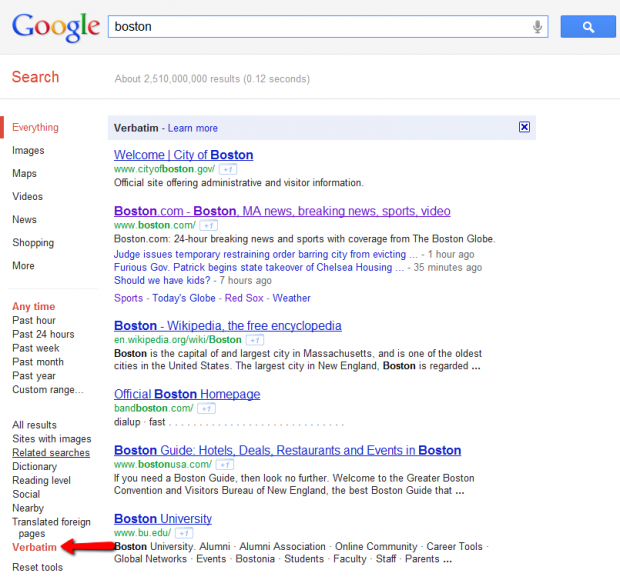Choose Sites with images filter
Viewport: 620px width, 580px height.
tap(51, 439)
